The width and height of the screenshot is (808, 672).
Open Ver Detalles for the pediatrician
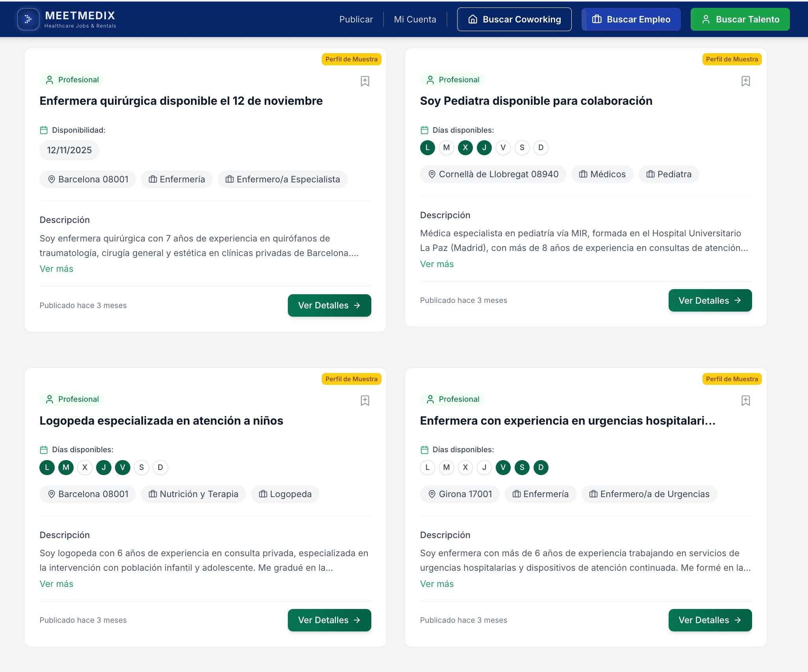click(710, 300)
